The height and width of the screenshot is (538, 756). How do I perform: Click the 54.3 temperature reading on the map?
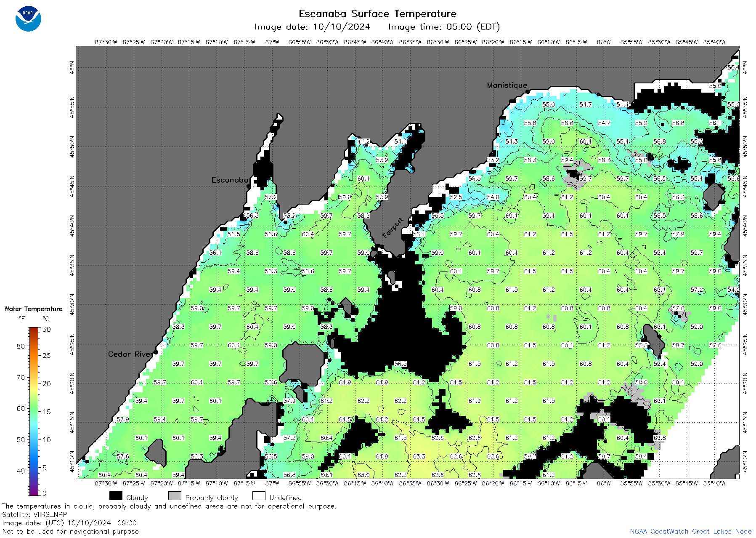coord(512,141)
